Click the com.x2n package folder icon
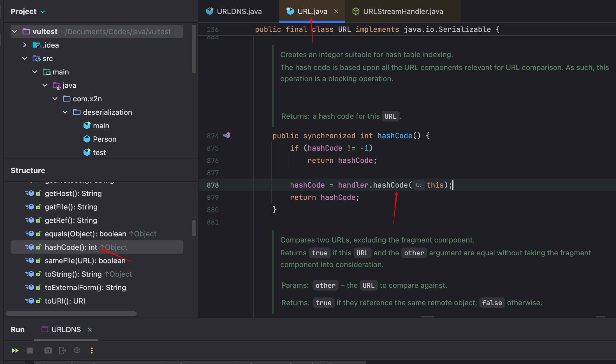This screenshot has height=364, width=616. (x=67, y=99)
